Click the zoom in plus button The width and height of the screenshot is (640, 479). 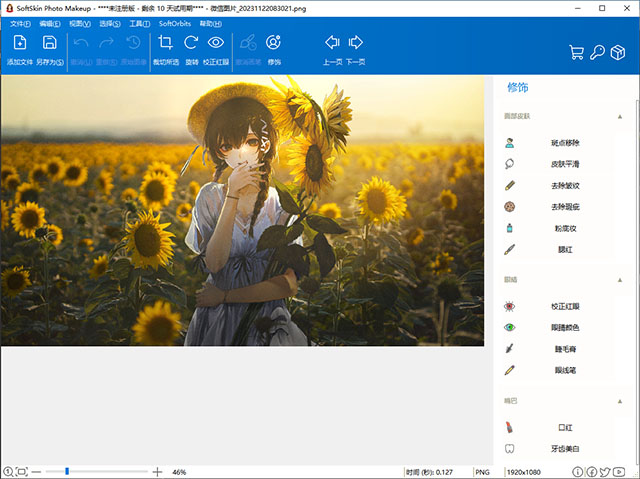click(x=157, y=471)
